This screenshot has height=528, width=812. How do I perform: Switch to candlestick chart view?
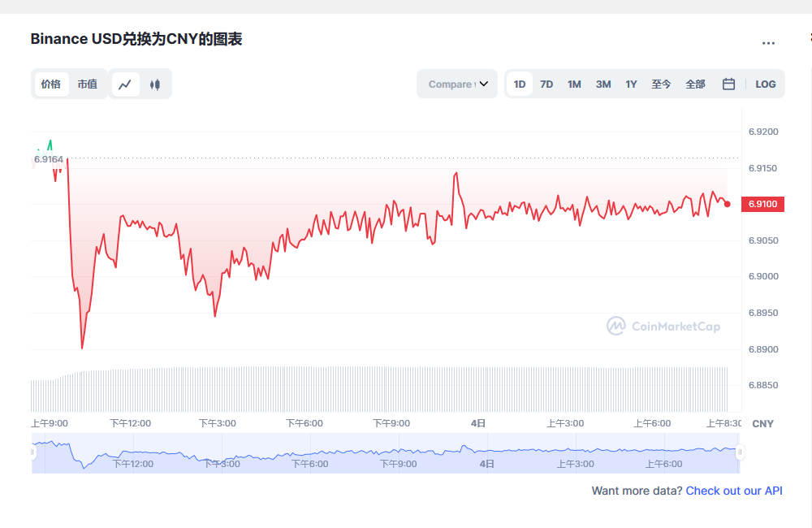(x=155, y=84)
